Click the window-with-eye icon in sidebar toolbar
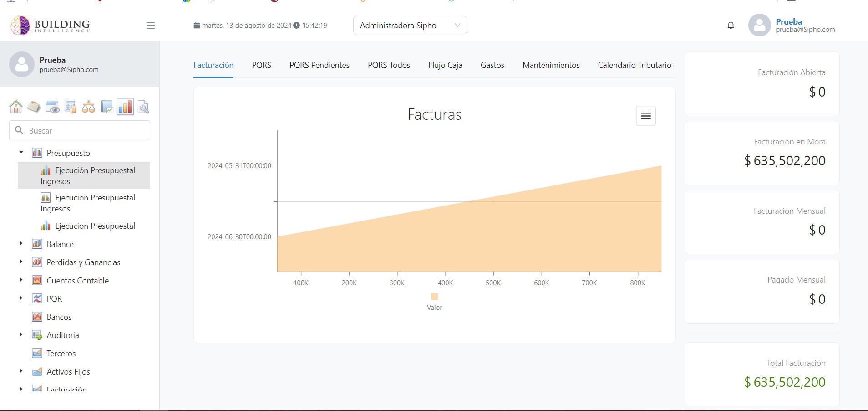The height and width of the screenshot is (411, 868). pyautogui.click(x=52, y=107)
